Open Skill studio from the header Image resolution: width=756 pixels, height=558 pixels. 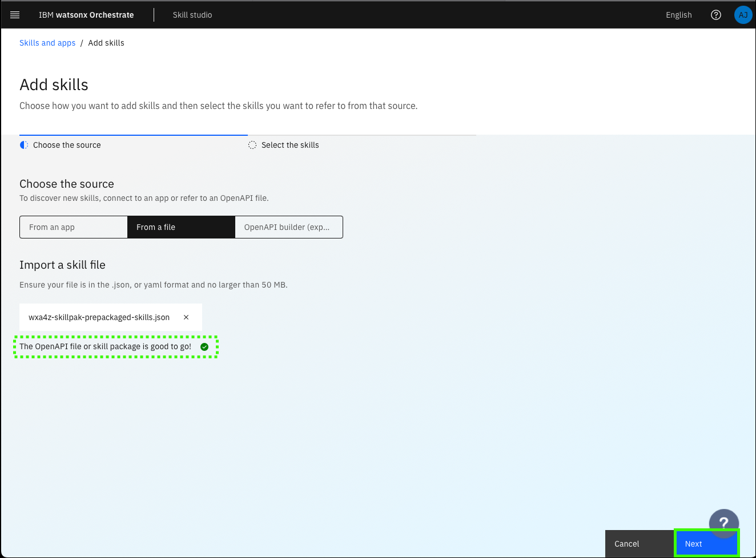pos(192,15)
